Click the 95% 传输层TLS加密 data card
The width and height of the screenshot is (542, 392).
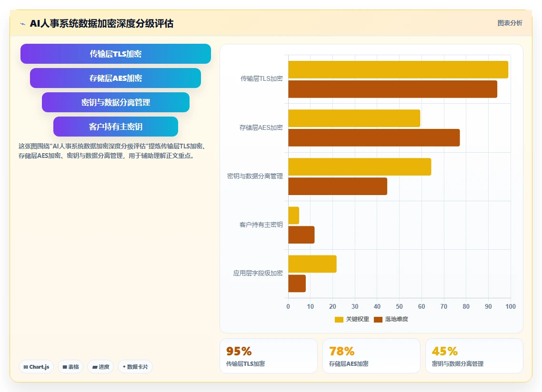pos(269,356)
